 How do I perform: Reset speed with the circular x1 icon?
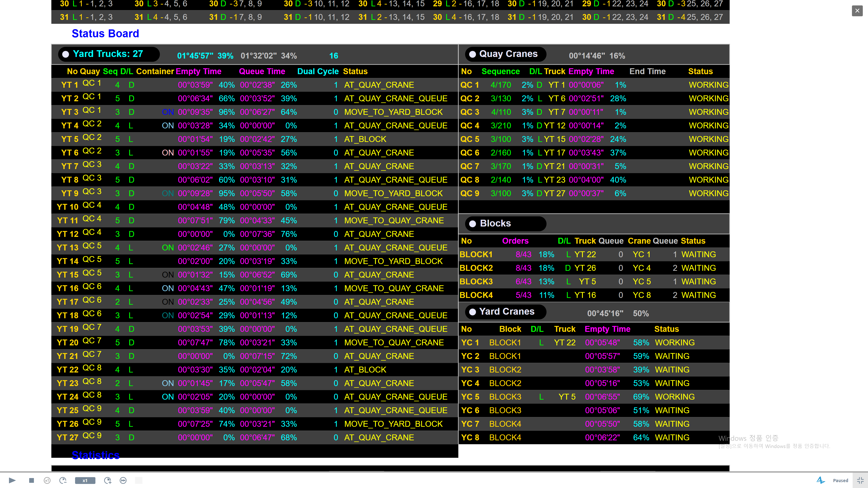[47, 480]
